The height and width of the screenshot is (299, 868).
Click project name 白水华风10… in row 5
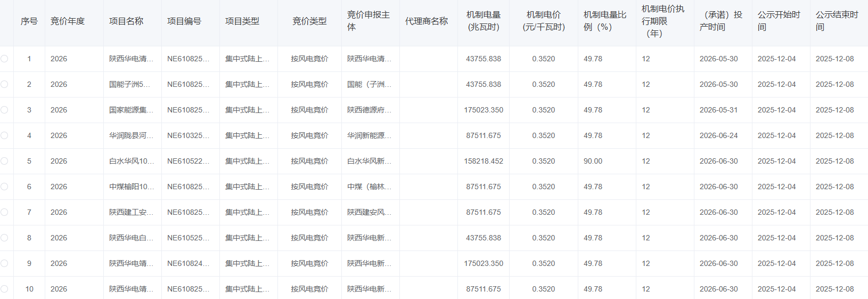click(x=132, y=161)
